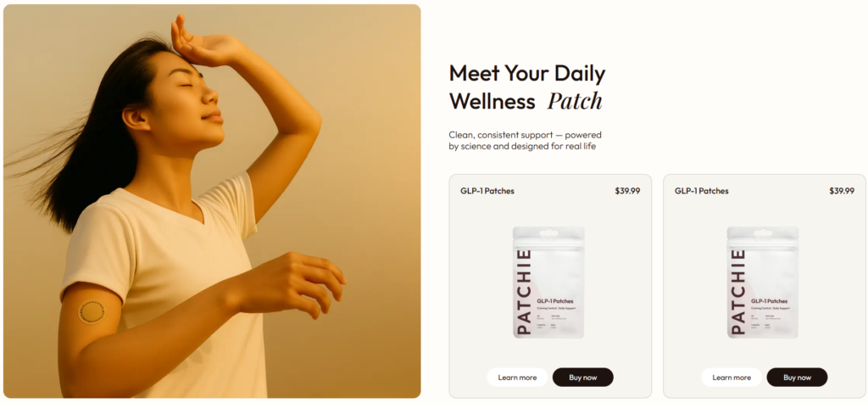Click the $39.99 price in second card

pyautogui.click(x=842, y=191)
